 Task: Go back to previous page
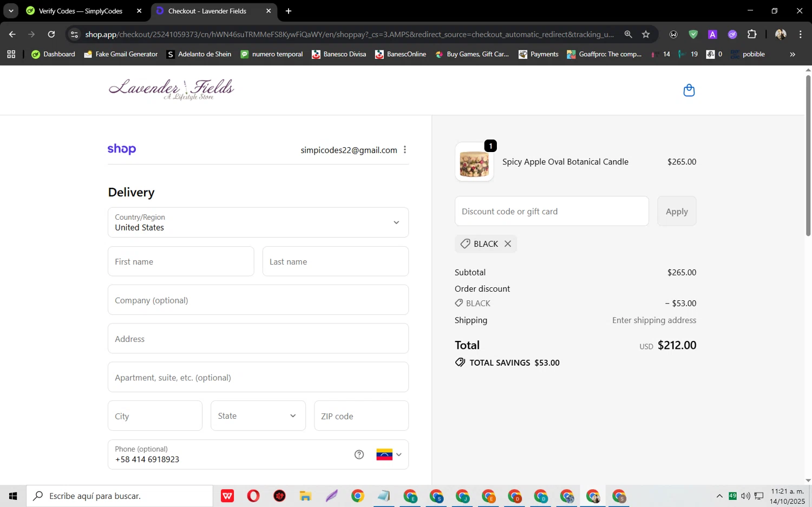(x=12, y=34)
